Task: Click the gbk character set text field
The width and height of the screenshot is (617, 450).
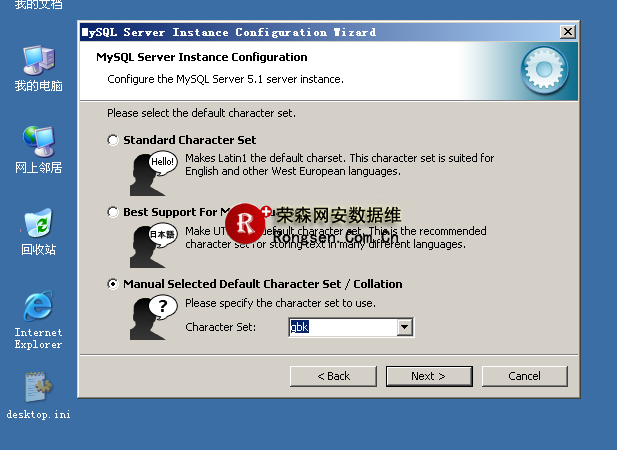Action: 342,327
